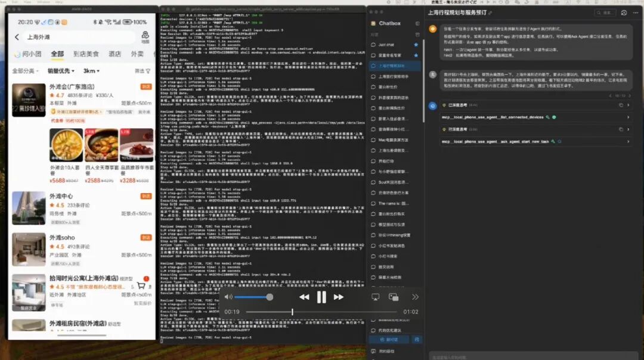Expand the ask_agent_start_new_task tool call row
The height and width of the screenshot is (360, 644).
(x=536, y=142)
